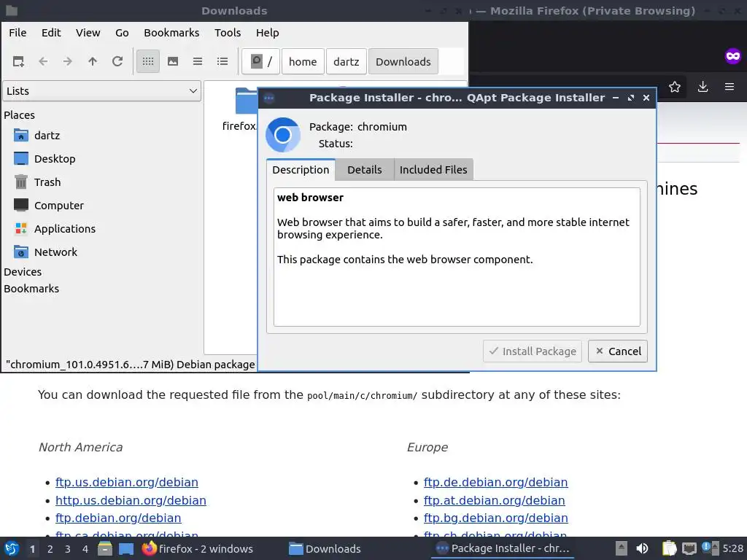Open volume control in system tray
This screenshot has height=560, width=747.
[642, 548]
